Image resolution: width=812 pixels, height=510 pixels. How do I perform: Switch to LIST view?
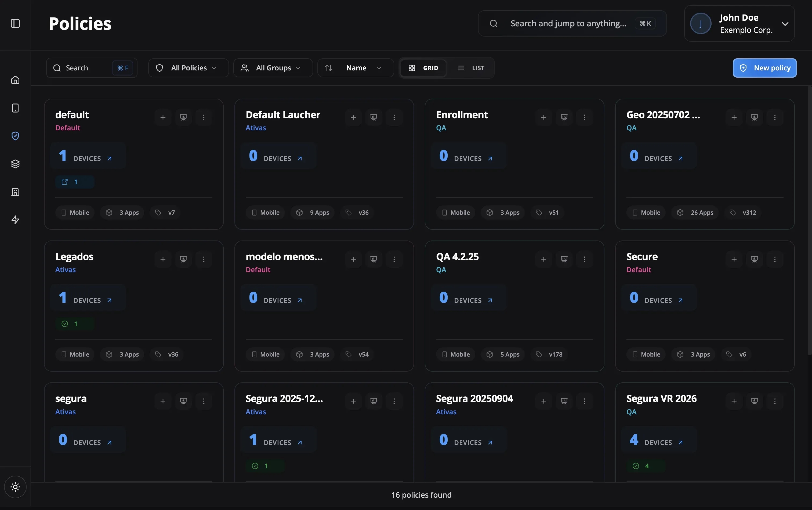tap(471, 68)
